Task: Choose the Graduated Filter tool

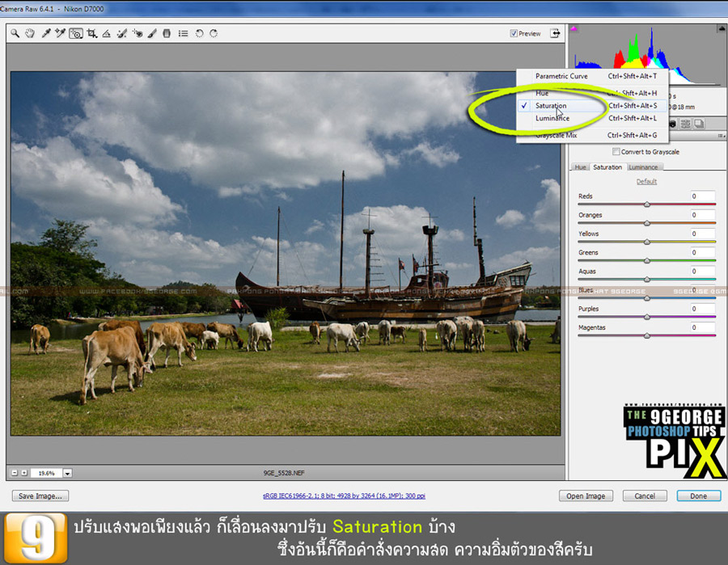Action: coord(167,33)
